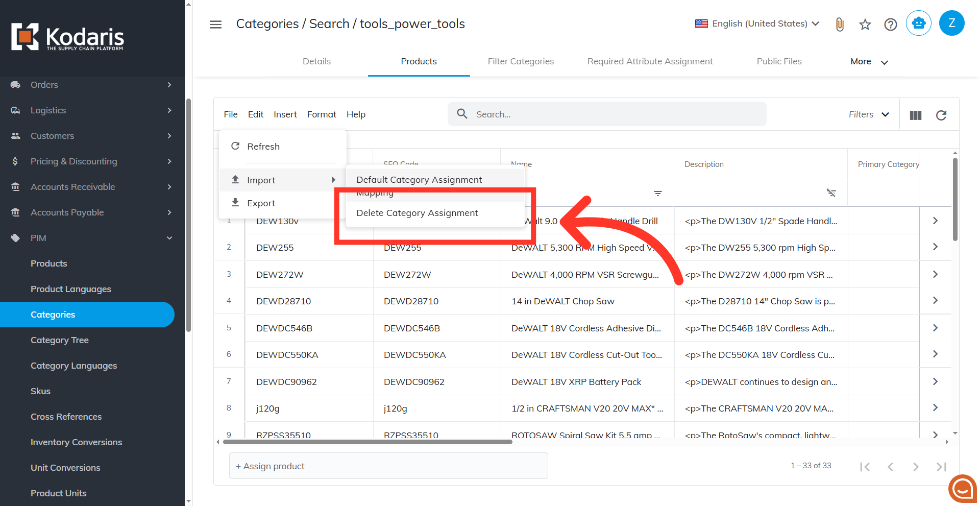The width and height of the screenshot is (980, 506).
Task: Open the attachments paperclip icon
Action: click(x=840, y=24)
